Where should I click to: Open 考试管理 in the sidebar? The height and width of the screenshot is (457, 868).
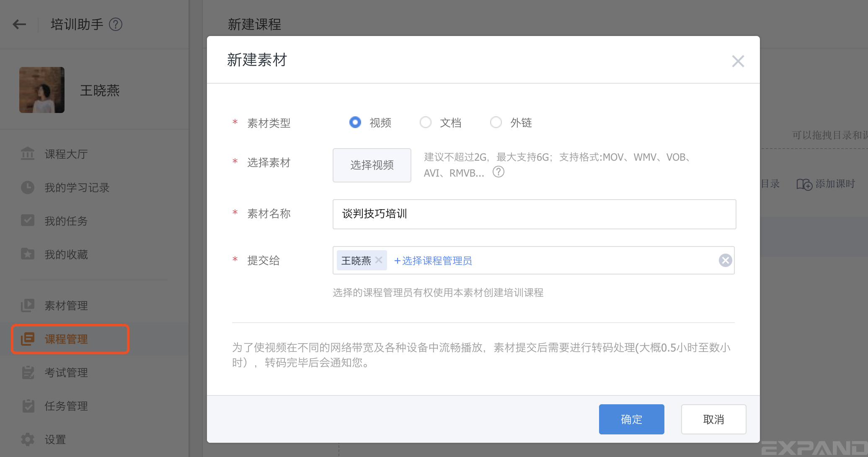click(x=66, y=372)
